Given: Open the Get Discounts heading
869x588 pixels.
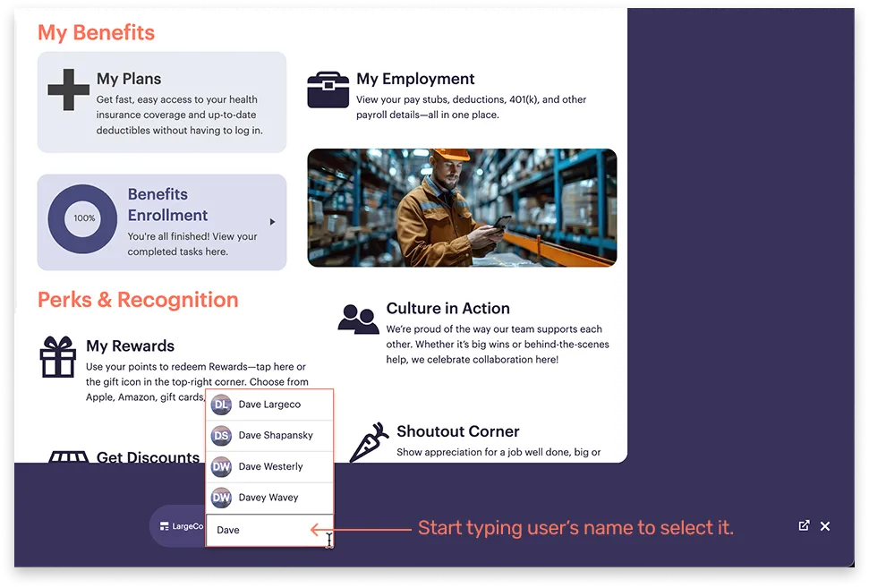Looking at the screenshot, I should coord(148,457).
